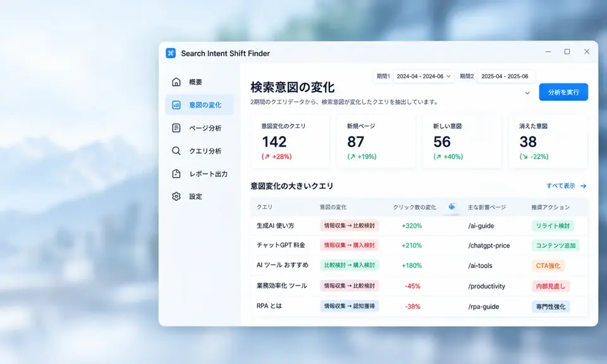Click the リライト検討 action tag
The image size is (607, 364).
pyautogui.click(x=553, y=226)
